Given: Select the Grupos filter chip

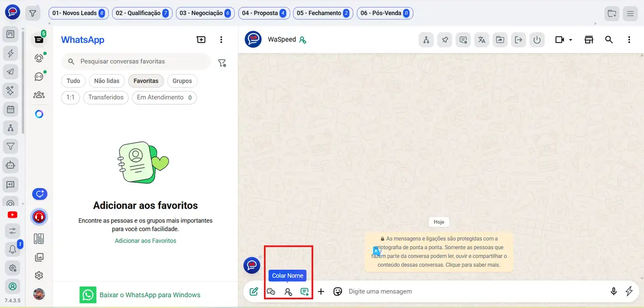Looking at the screenshot, I should (182, 81).
